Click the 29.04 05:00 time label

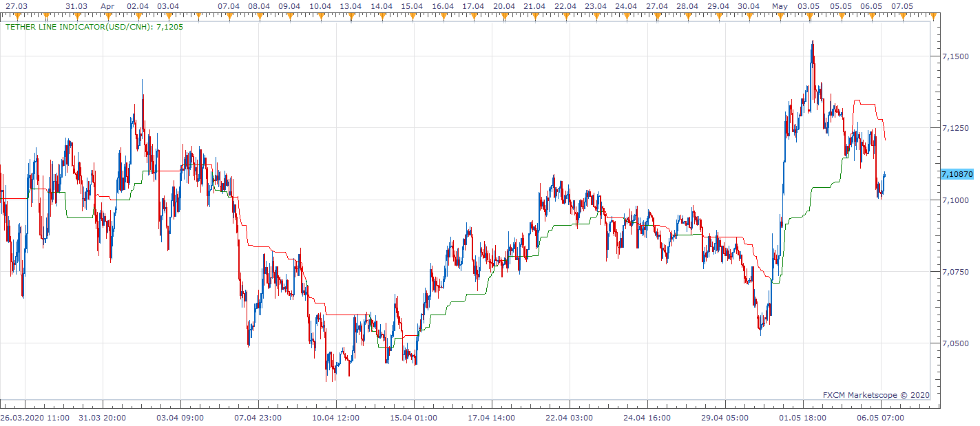tap(725, 417)
